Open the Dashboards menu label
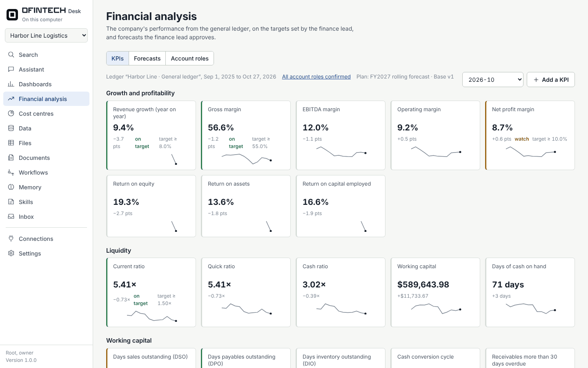The image size is (588, 368). [x=35, y=84]
